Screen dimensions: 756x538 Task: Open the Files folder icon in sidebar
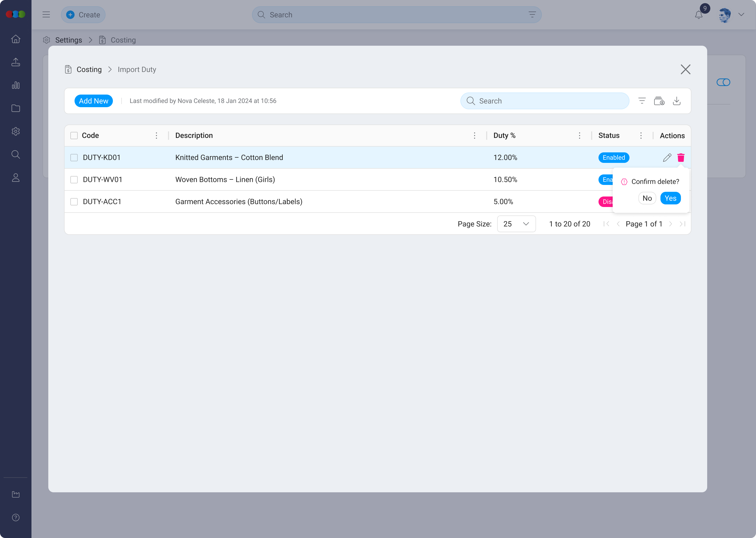(15, 108)
